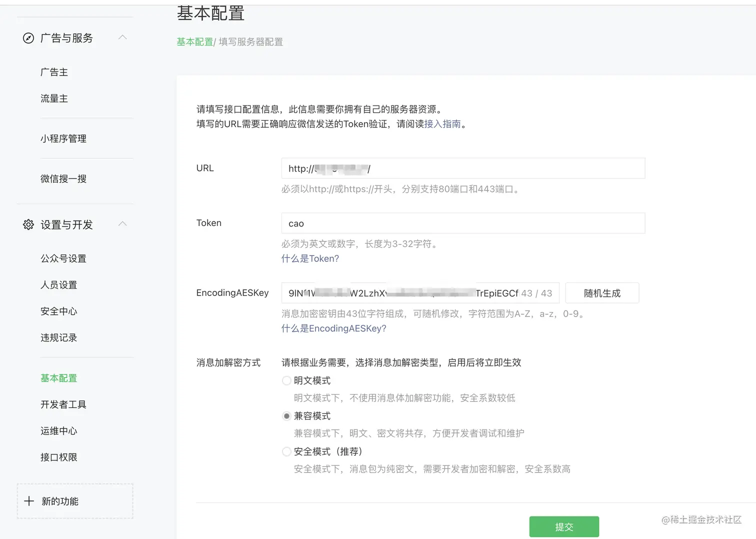Click the green 提交 button
756x539 pixels.
coord(564,526)
